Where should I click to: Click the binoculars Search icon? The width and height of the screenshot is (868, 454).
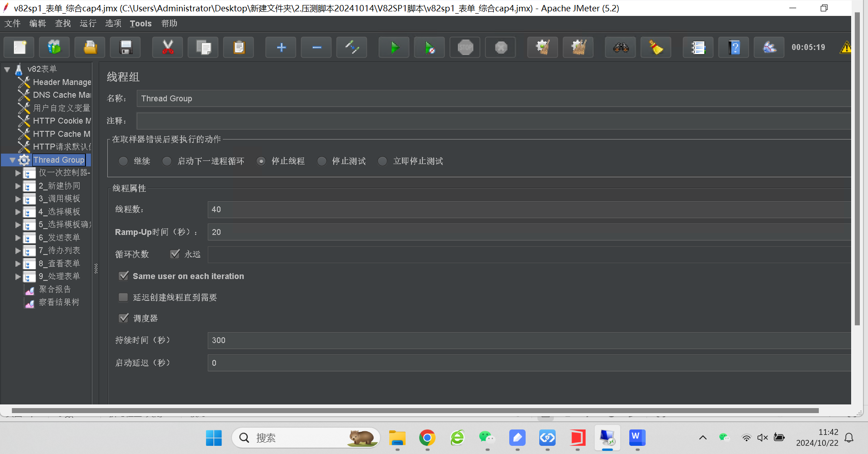click(621, 47)
